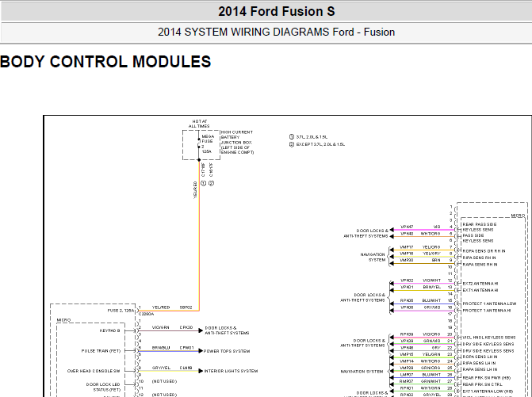Click the "GRN/ORG" wire label at pin 25
This screenshot has height=397, width=532.
point(431,368)
